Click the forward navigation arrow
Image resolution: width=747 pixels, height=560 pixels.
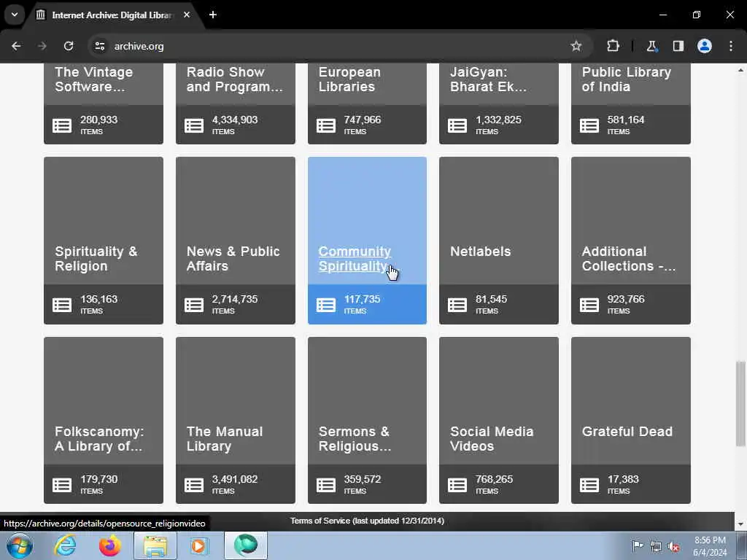click(x=42, y=46)
